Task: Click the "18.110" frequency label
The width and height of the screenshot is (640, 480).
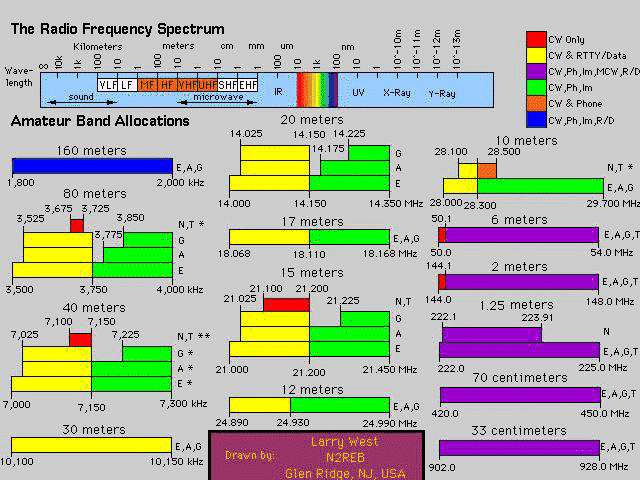Action: pos(309,254)
